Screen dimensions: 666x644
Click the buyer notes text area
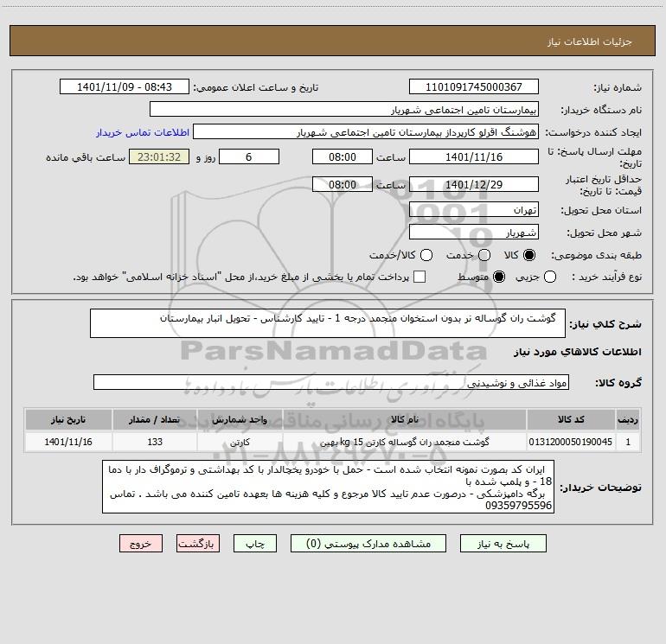328,487
